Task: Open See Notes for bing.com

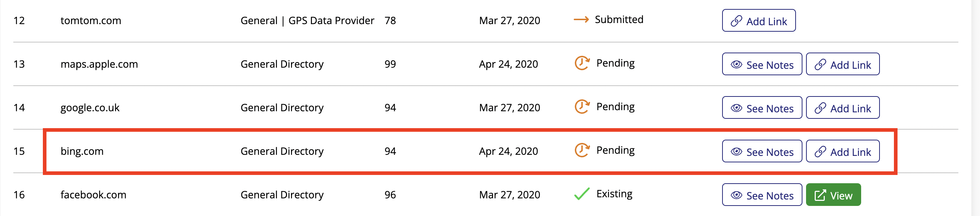Action: click(762, 151)
